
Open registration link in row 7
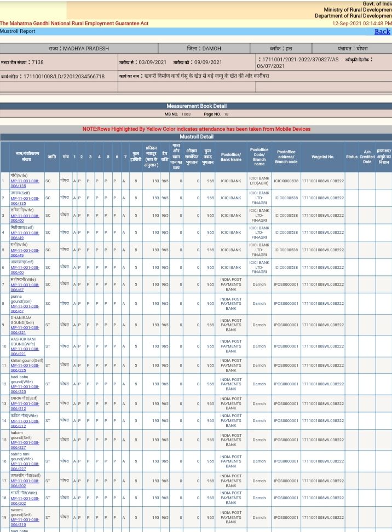pos(25,287)
